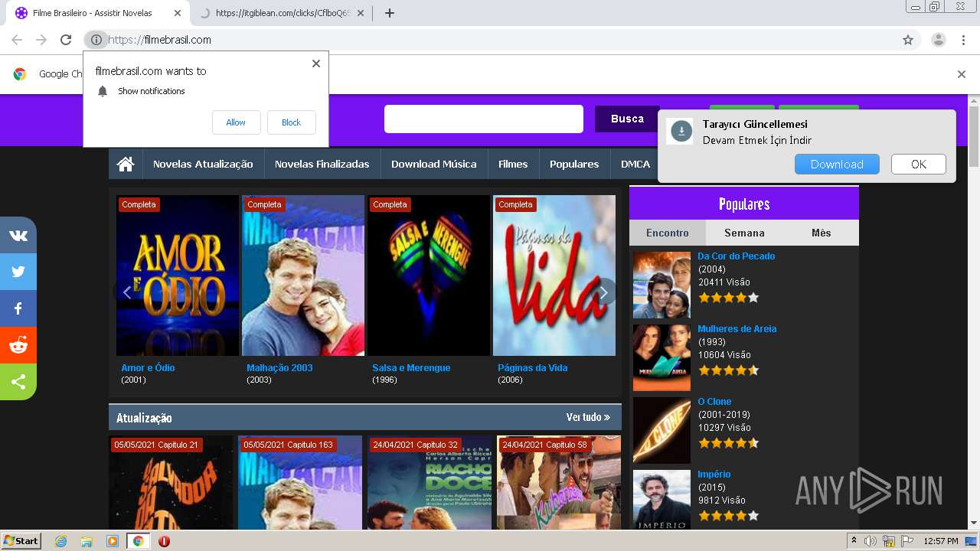Share page on Facebook
Screen dimensions: 980x551
click(18, 308)
